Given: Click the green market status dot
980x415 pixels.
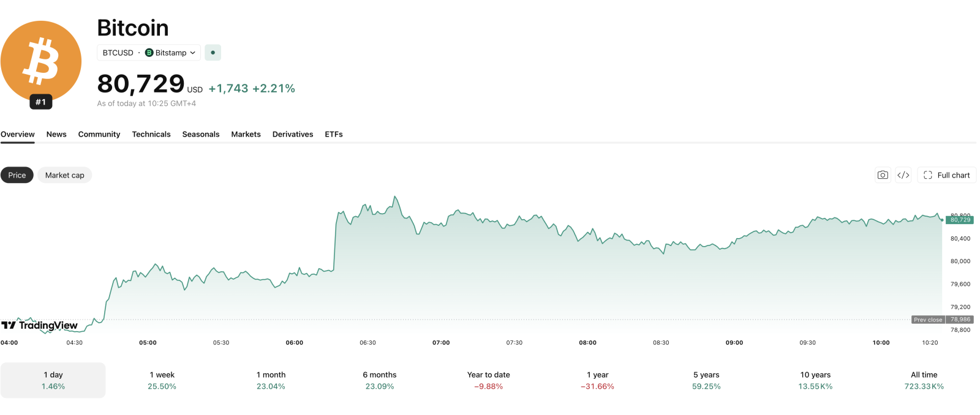Looking at the screenshot, I should click(213, 53).
